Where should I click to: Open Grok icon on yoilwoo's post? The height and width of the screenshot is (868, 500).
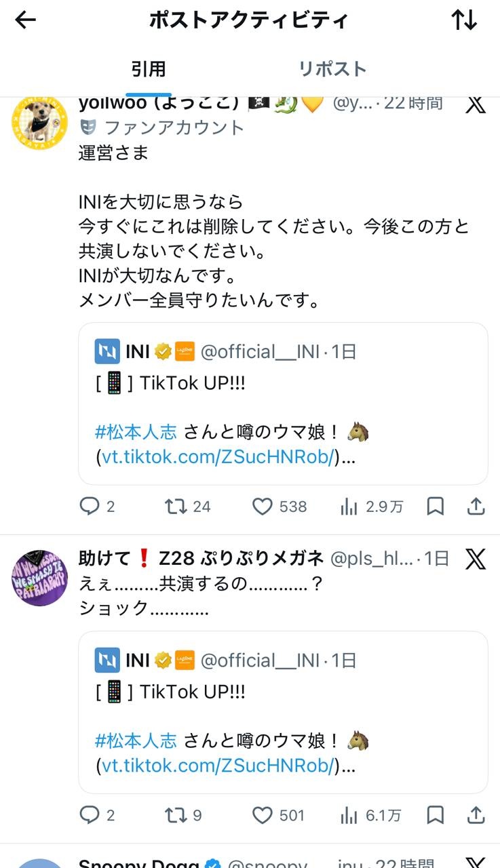pyautogui.click(x=476, y=104)
